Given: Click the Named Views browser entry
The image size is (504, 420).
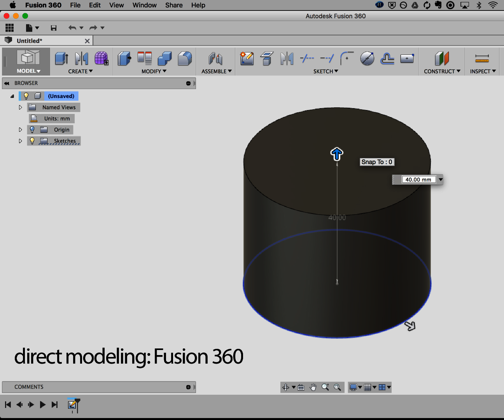Looking at the screenshot, I should [58, 107].
